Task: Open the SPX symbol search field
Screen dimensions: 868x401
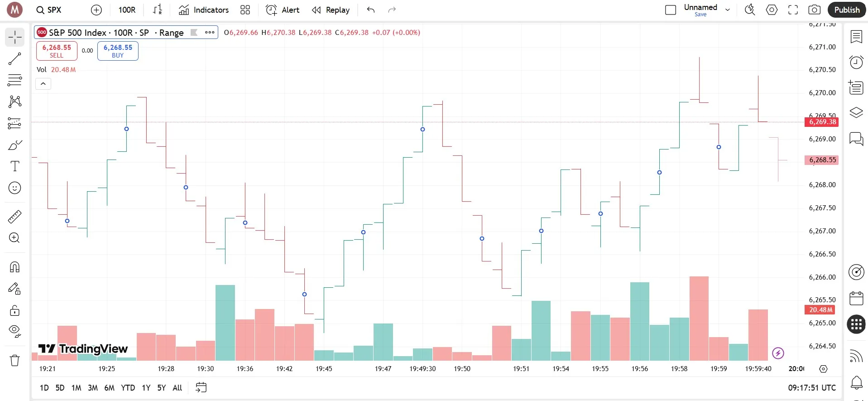Action: tap(49, 10)
